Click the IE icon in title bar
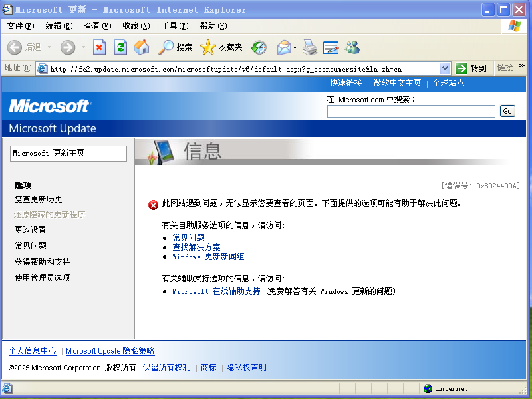This screenshot has width=532, height=399. (x=7, y=9)
